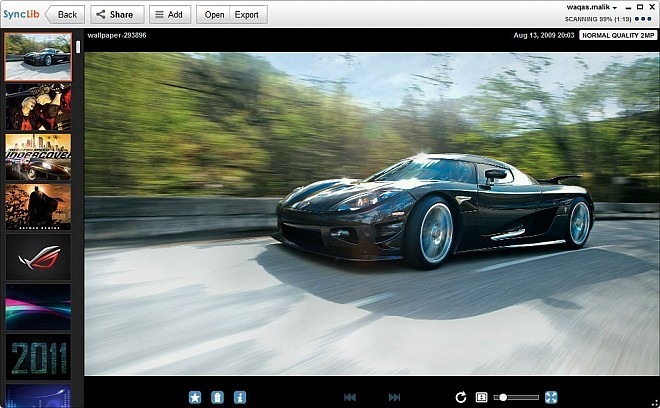Viewport: 660px width, 408px height.
Task: Click the Back button
Action: tap(62, 15)
